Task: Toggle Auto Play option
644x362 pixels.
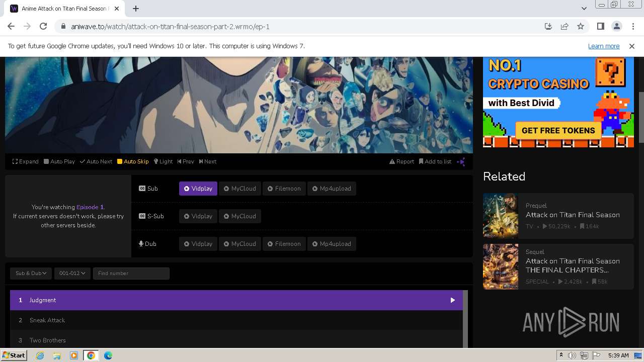Action: point(59,161)
